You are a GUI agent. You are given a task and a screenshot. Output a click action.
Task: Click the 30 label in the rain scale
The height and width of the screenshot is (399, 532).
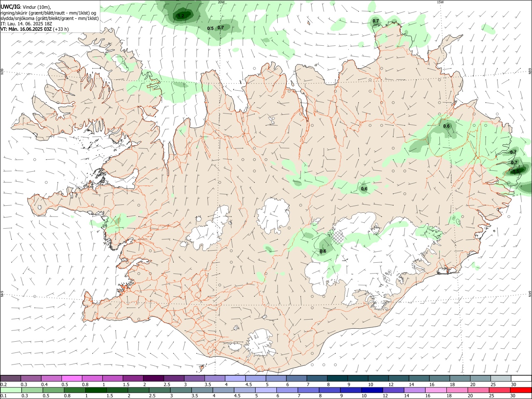click(x=513, y=396)
